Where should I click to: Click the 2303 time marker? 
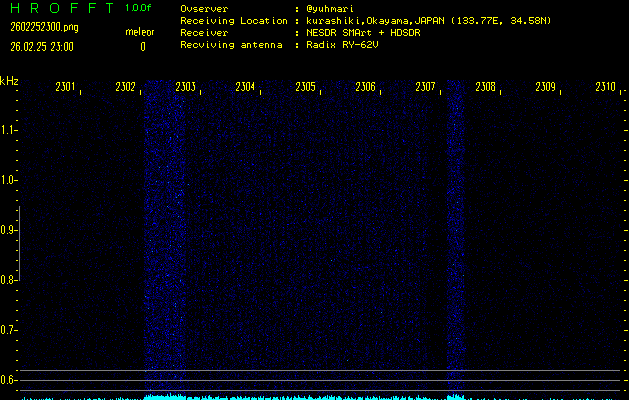coord(185,87)
